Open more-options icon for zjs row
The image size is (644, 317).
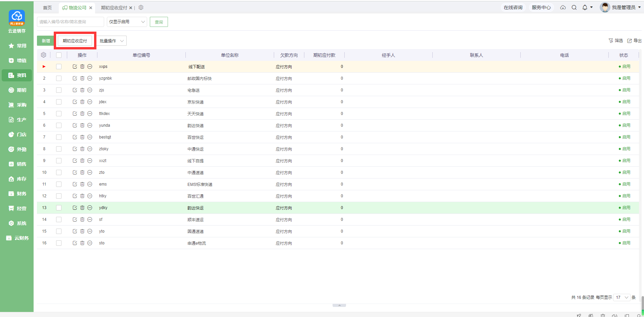(x=90, y=90)
